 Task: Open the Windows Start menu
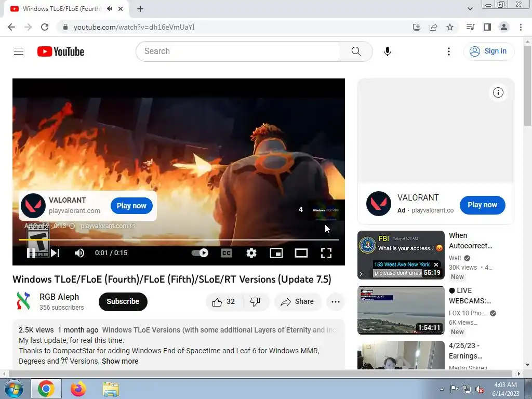14,389
